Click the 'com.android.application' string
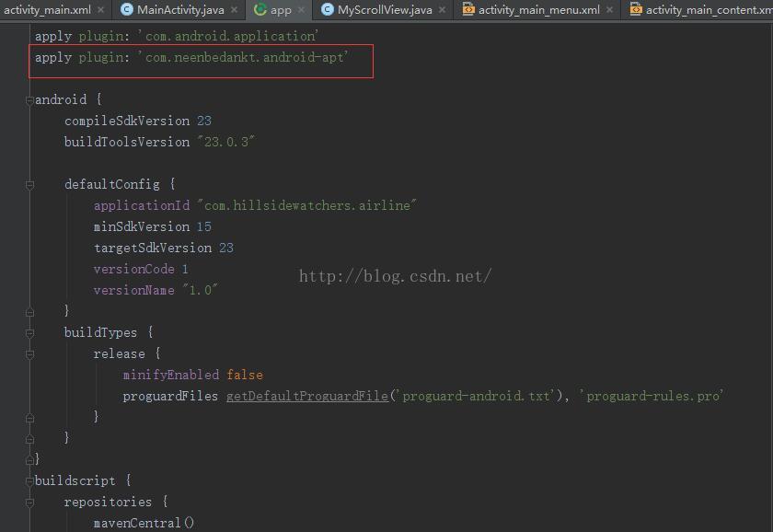This screenshot has height=532, width=773. 228,36
